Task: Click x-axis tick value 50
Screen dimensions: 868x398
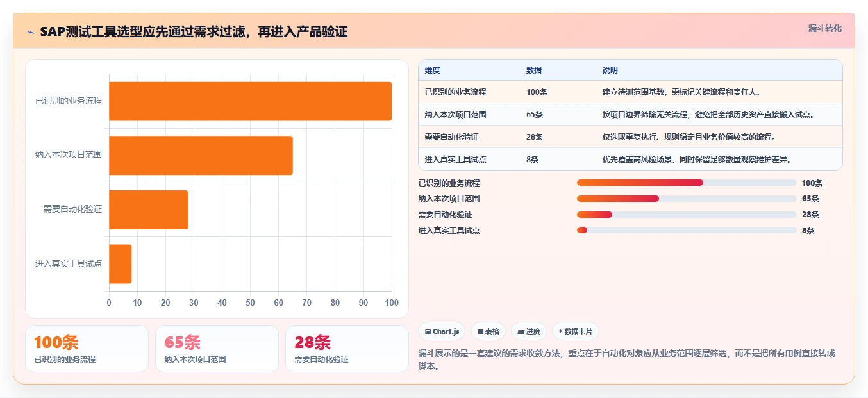Action: pyautogui.click(x=250, y=303)
